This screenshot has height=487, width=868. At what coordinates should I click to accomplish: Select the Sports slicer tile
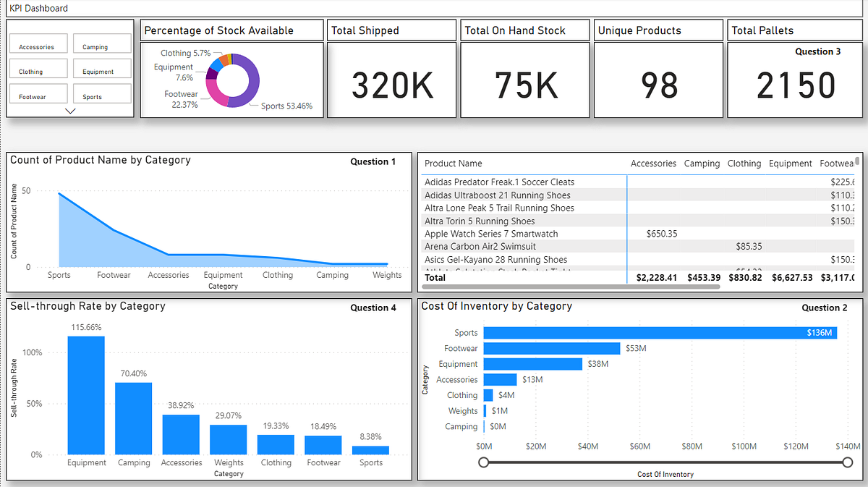(101, 93)
